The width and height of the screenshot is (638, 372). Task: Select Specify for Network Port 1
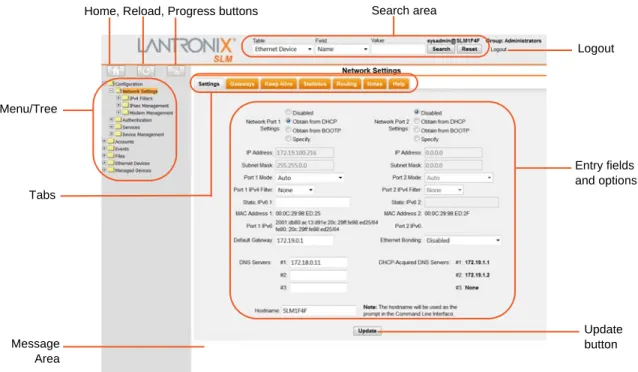pos(288,139)
